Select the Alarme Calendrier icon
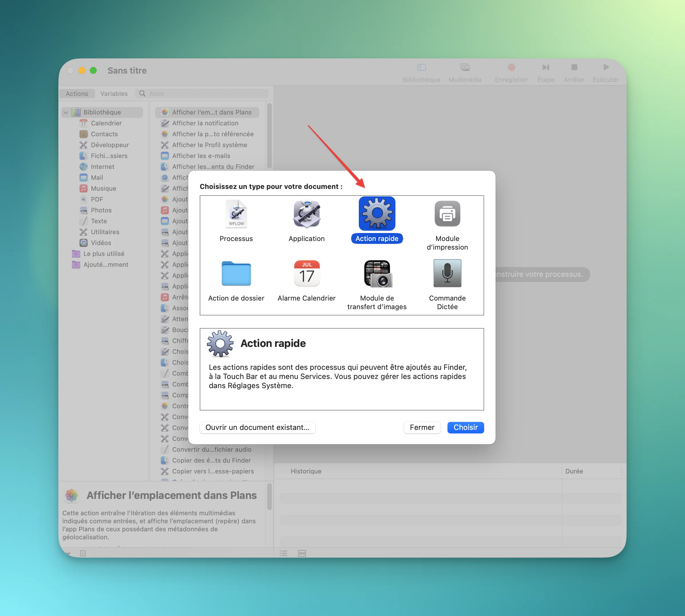This screenshot has height=616, width=685. (306, 273)
